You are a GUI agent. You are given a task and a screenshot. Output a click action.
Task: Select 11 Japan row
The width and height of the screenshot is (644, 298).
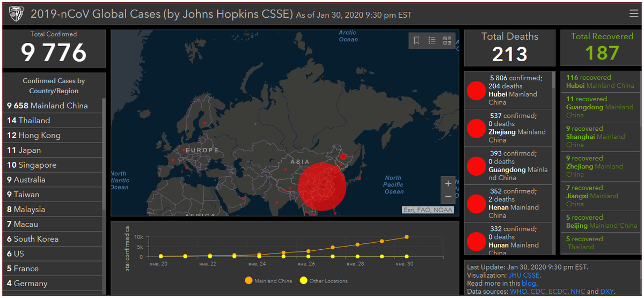(x=52, y=150)
